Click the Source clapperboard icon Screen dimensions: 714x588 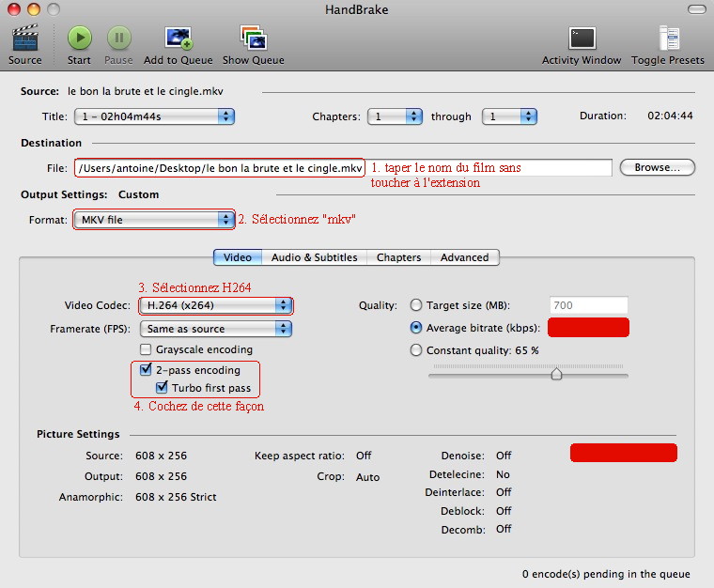[x=24, y=39]
